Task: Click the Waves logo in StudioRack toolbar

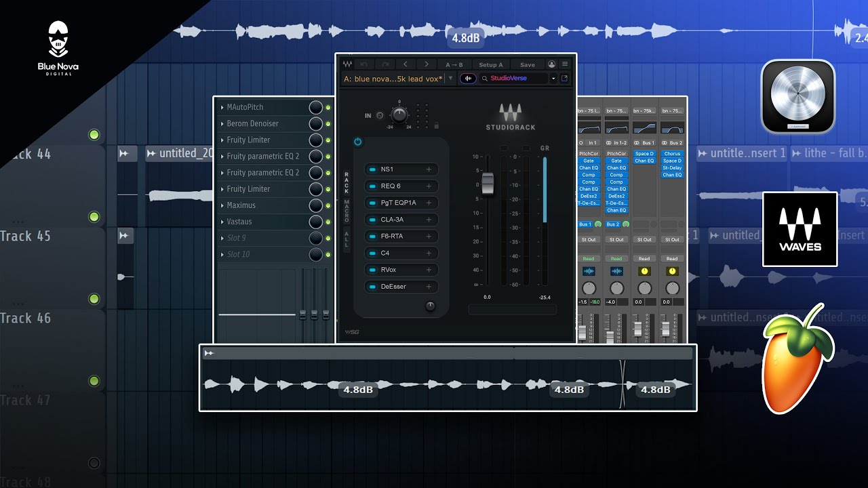Action: (347, 64)
